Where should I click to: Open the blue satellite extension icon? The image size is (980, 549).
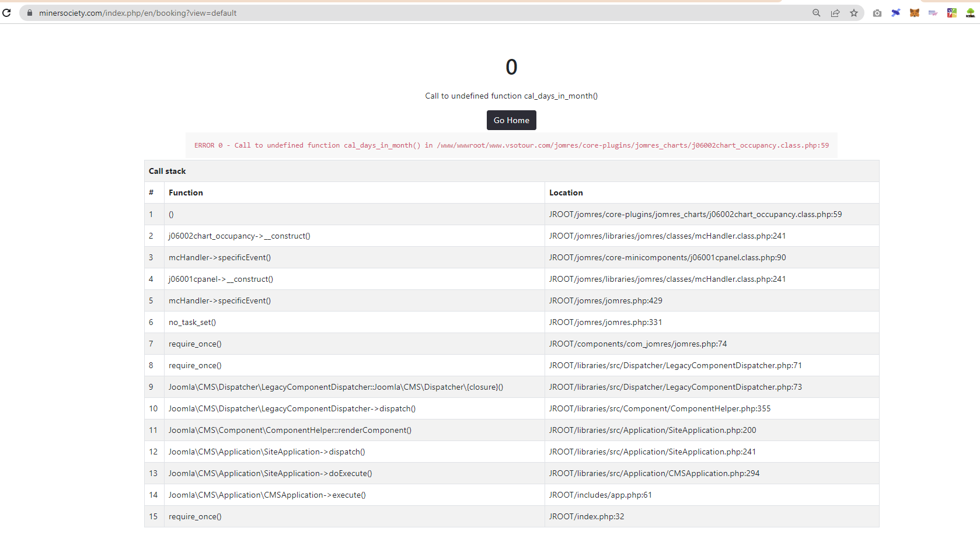[x=896, y=13]
